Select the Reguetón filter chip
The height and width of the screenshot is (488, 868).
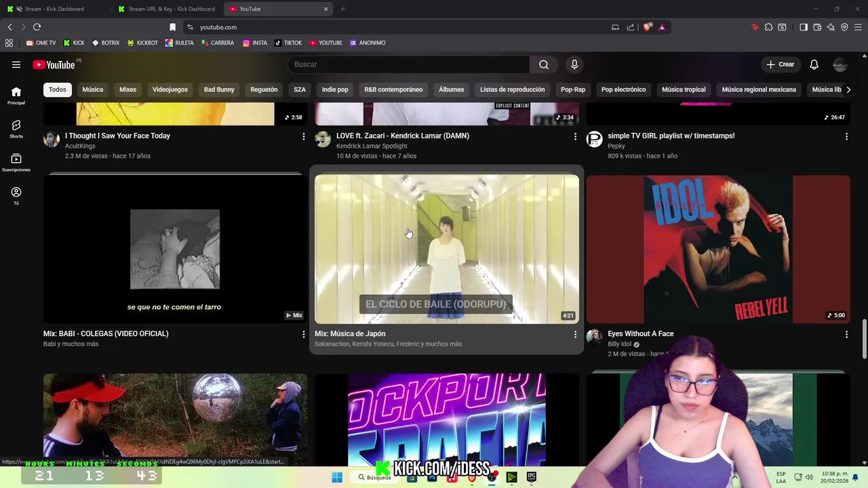[264, 89]
